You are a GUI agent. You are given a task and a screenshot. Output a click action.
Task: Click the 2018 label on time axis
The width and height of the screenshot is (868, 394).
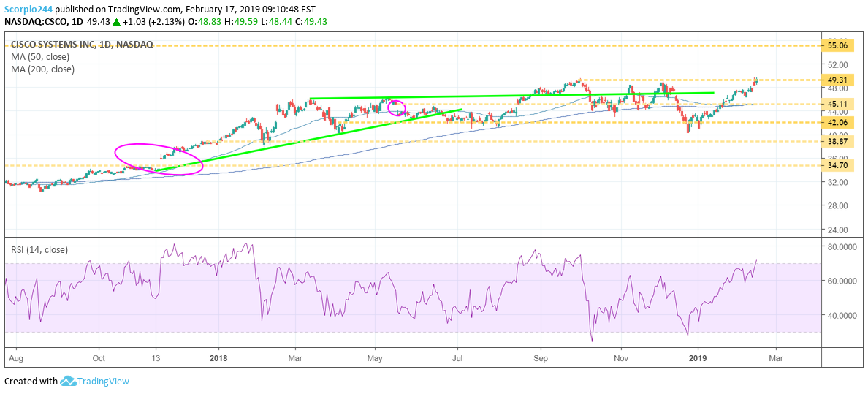tap(220, 359)
